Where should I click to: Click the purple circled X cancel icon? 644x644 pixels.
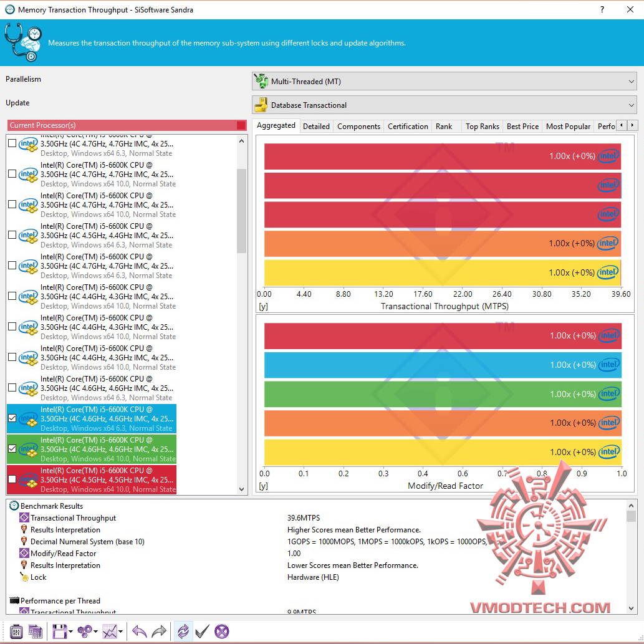(222, 632)
